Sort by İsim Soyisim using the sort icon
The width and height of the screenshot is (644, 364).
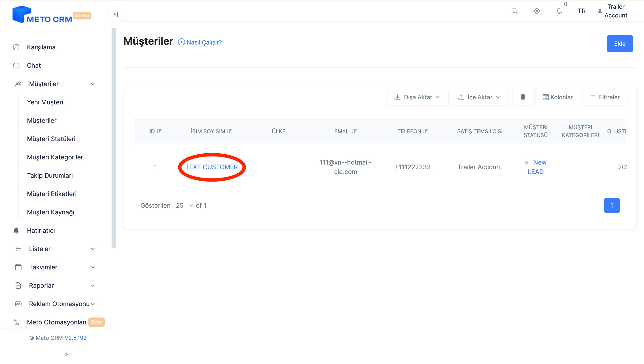[x=229, y=131]
